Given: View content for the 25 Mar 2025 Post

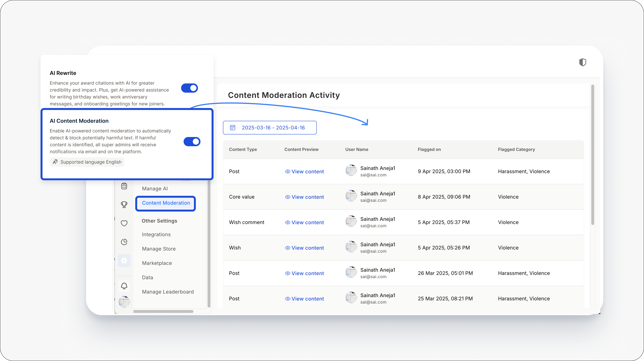Looking at the screenshot, I should (304, 299).
